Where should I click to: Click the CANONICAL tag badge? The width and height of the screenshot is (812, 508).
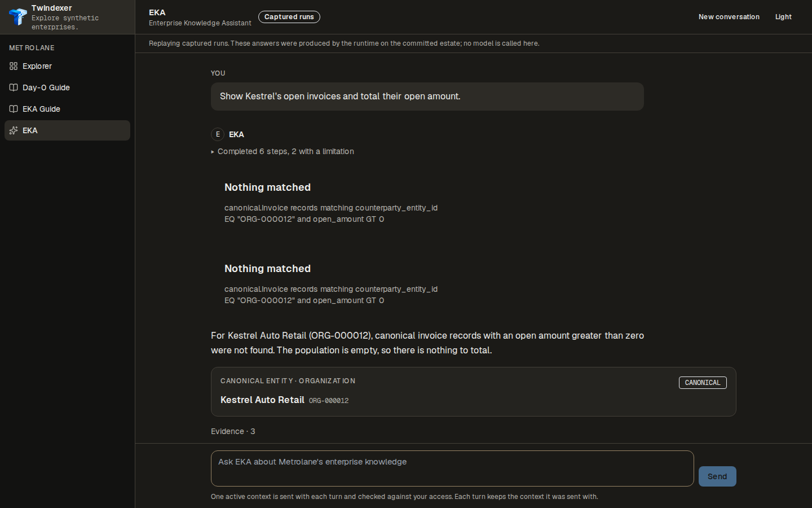703,383
